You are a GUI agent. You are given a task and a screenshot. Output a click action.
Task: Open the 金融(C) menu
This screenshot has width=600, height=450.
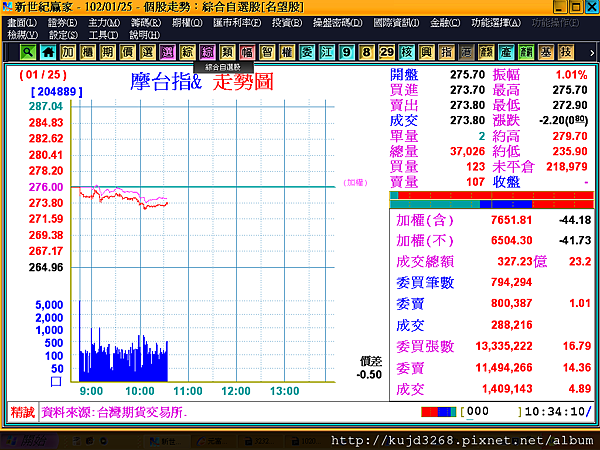(x=445, y=23)
